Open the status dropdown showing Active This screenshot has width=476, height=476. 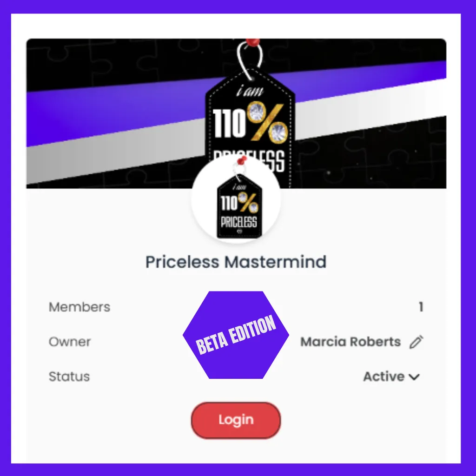click(x=391, y=377)
